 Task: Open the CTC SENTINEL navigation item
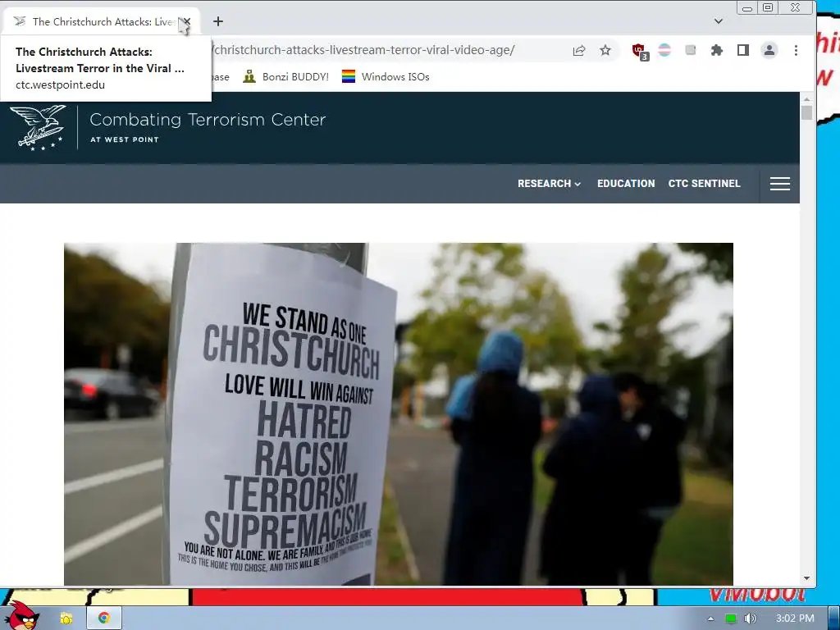click(x=704, y=183)
